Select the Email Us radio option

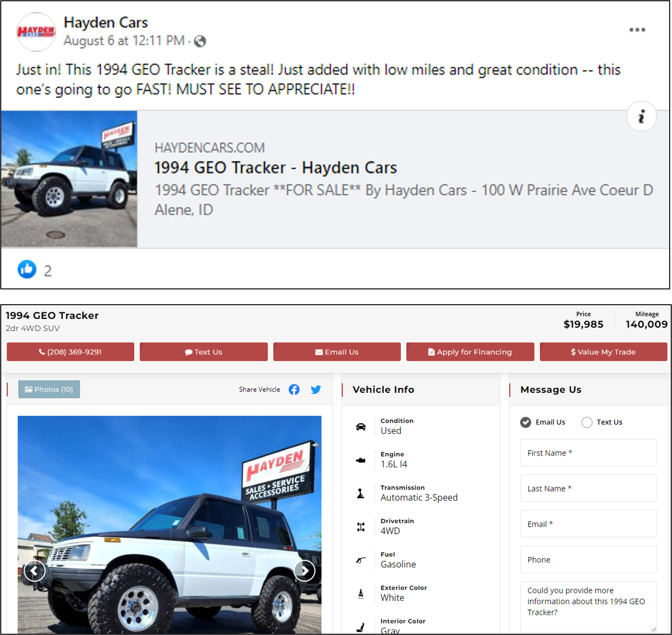pos(525,422)
